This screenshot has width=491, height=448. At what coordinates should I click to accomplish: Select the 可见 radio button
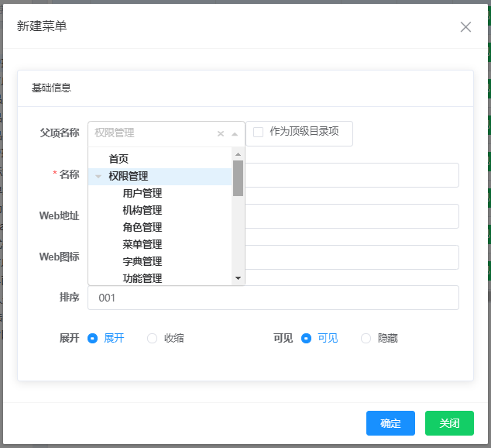point(306,339)
